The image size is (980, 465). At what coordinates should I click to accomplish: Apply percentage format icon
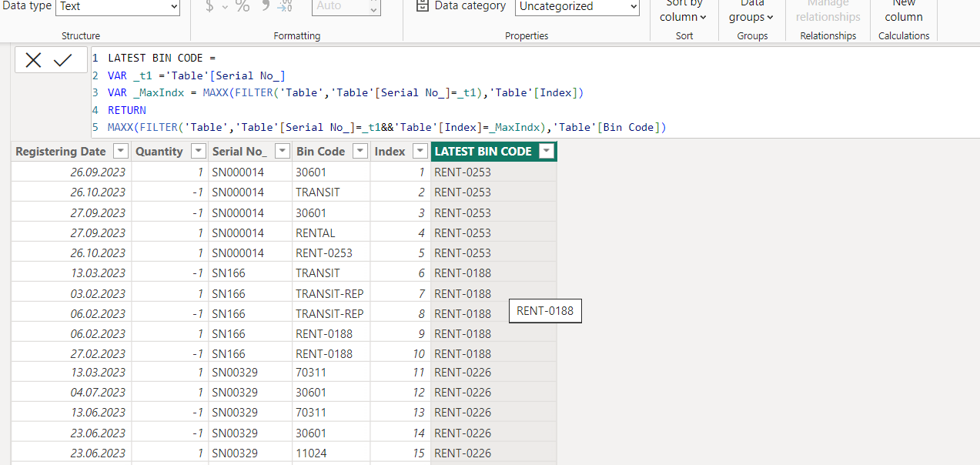coord(242,6)
